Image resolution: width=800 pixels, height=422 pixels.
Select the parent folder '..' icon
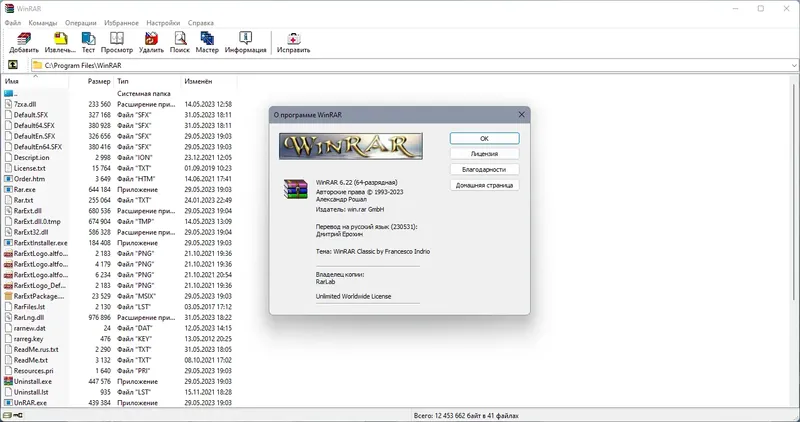click(8, 93)
